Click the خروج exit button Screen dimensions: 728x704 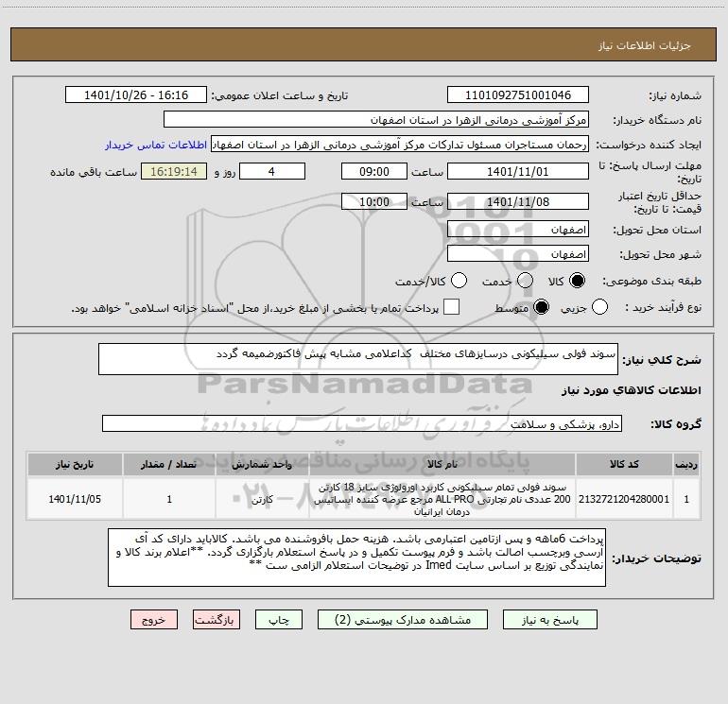tap(154, 620)
